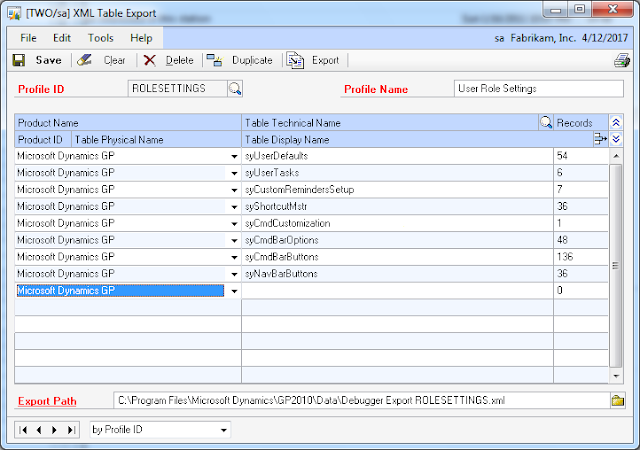This screenshot has width=640, height=450.
Task: Select the syCustomRemindersSetup table cell
Action: pyautogui.click(x=397, y=190)
